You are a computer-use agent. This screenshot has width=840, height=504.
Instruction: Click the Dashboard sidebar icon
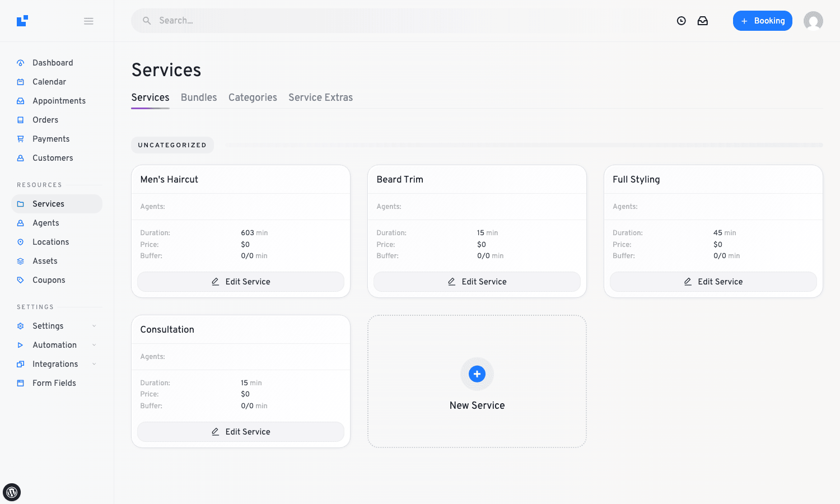21,63
